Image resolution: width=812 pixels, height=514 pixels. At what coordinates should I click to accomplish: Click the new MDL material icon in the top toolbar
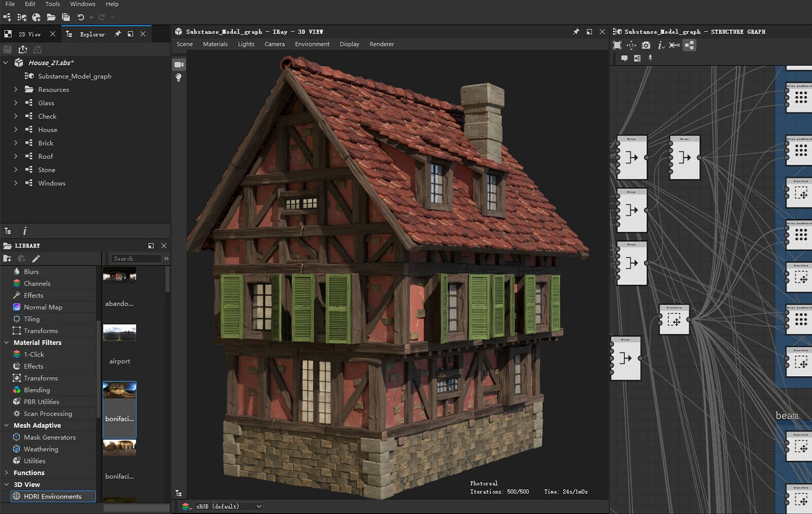(36, 17)
